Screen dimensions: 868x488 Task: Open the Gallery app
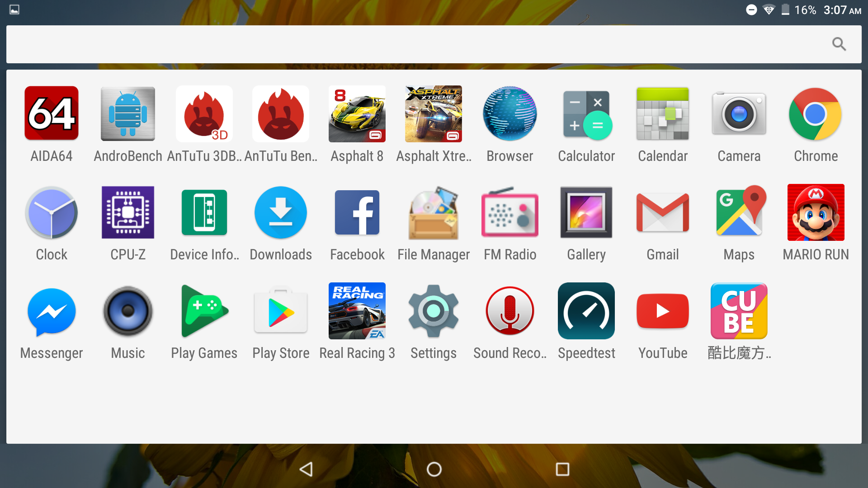586,212
